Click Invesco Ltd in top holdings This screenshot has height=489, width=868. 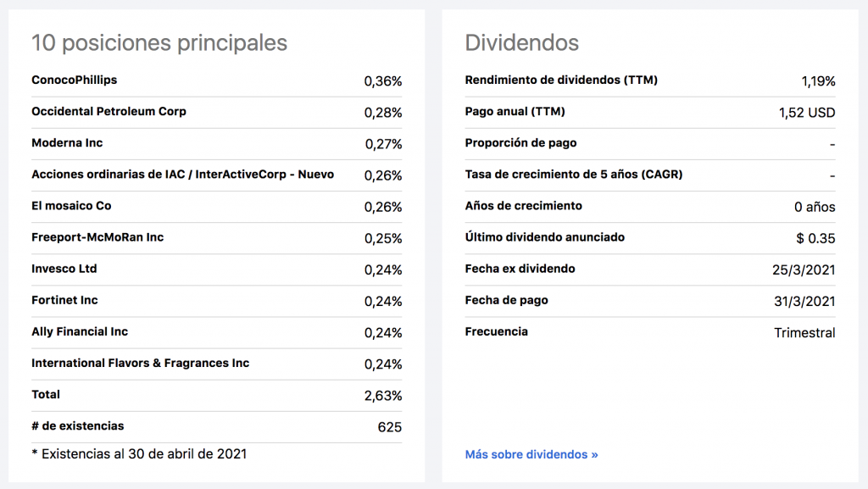[64, 269]
